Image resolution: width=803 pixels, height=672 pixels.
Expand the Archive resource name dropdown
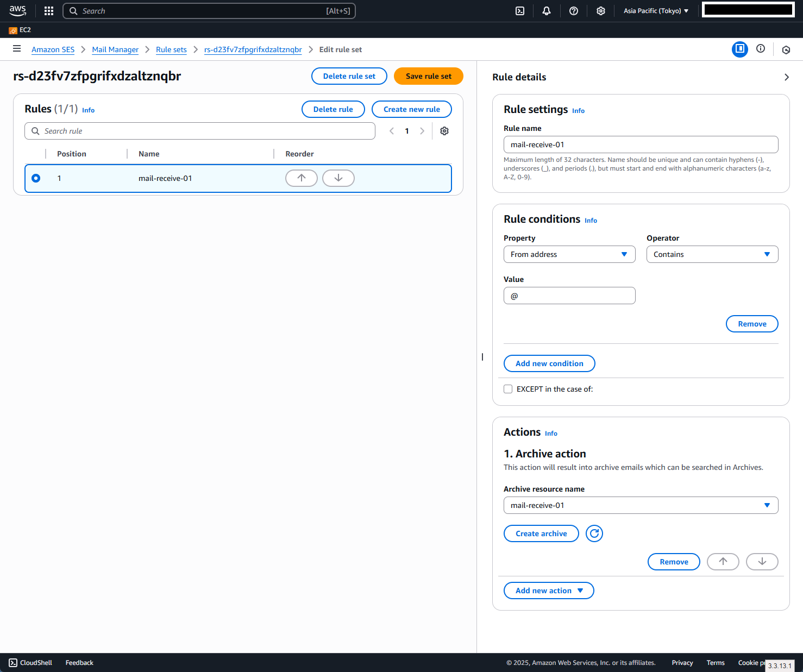point(641,505)
